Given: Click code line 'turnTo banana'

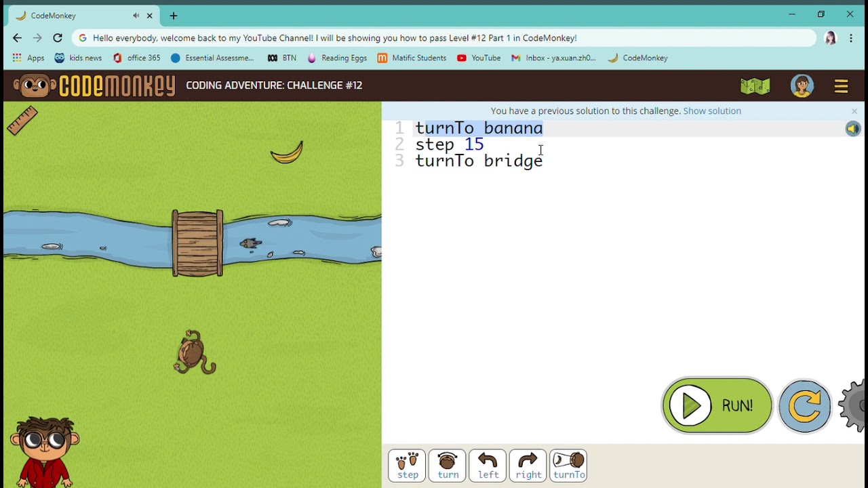Looking at the screenshot, I should (x=479, y=128).
